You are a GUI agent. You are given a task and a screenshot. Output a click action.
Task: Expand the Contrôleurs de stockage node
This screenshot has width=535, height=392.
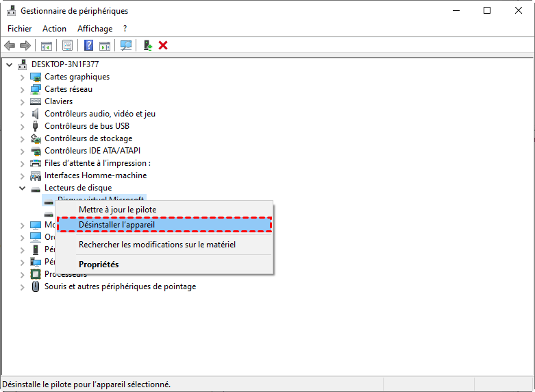coord(22,139)
